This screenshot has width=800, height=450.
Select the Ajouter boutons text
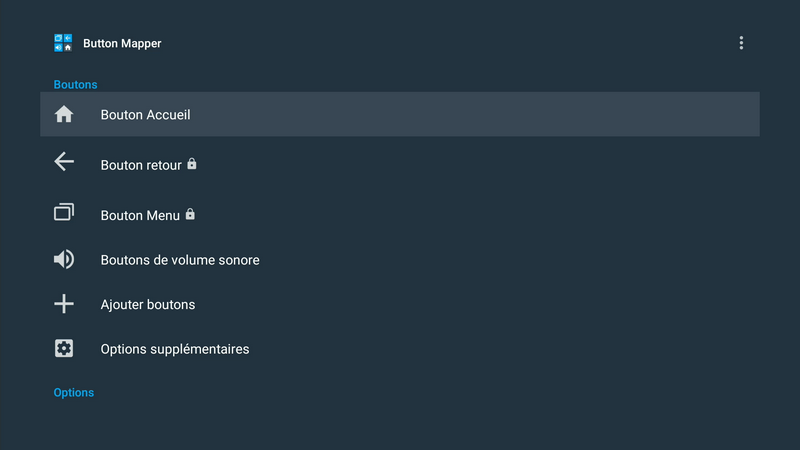[x=148, y=304]
